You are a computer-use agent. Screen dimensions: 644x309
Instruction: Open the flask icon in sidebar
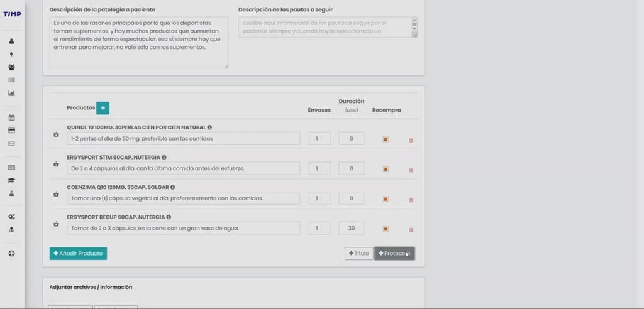click(11, 193)
